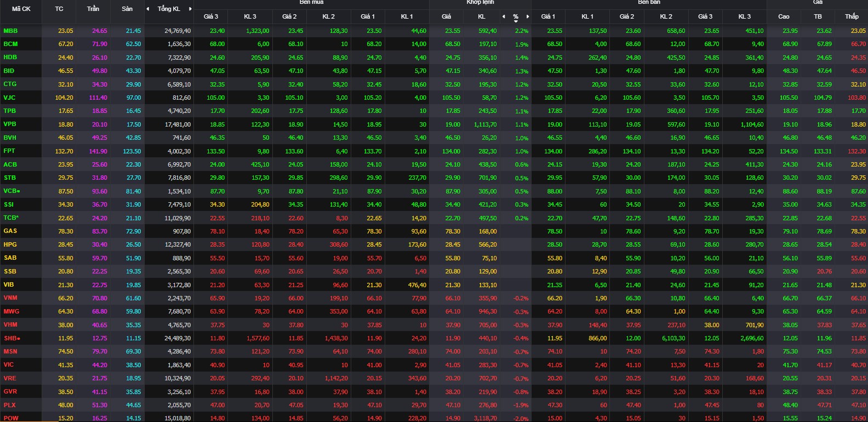Open the BVH stock symbol
Viewport: 868px width, 422px height.
[x=10, y=138]
